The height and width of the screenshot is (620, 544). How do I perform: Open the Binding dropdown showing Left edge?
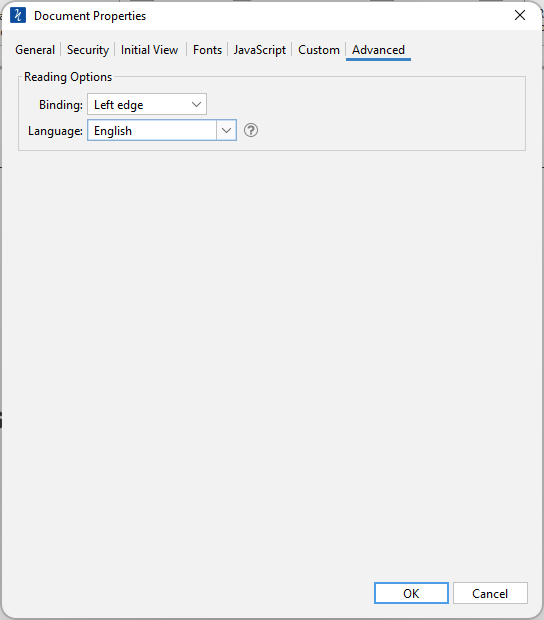(x=147, y=104)
